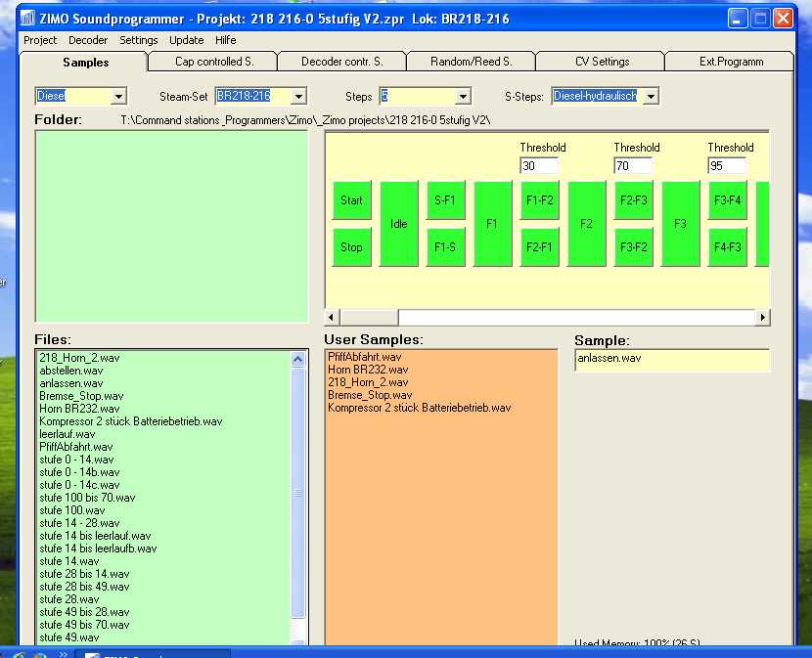Click the F3-F2 transition button

pos(633,247)
